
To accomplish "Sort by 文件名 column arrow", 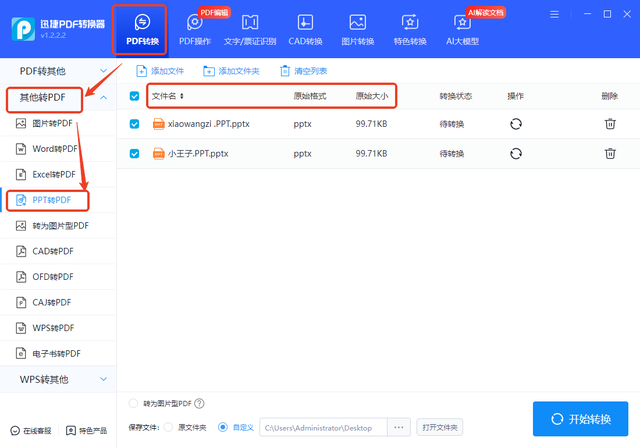I will [182, 96].
